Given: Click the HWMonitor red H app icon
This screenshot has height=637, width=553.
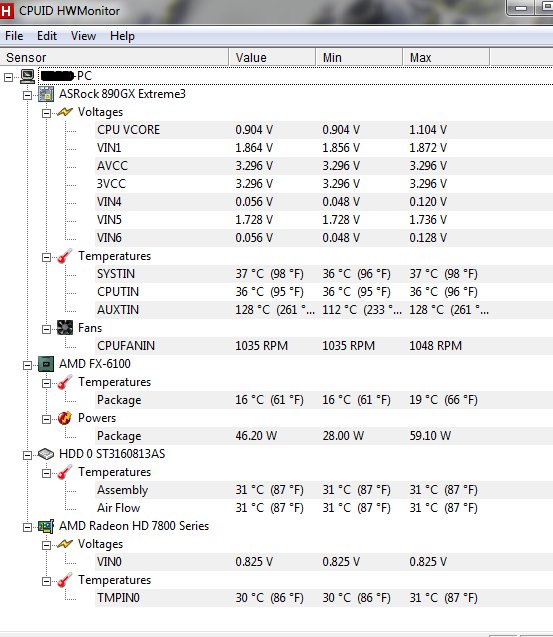Looking at the screenshot, I should 7,11.
